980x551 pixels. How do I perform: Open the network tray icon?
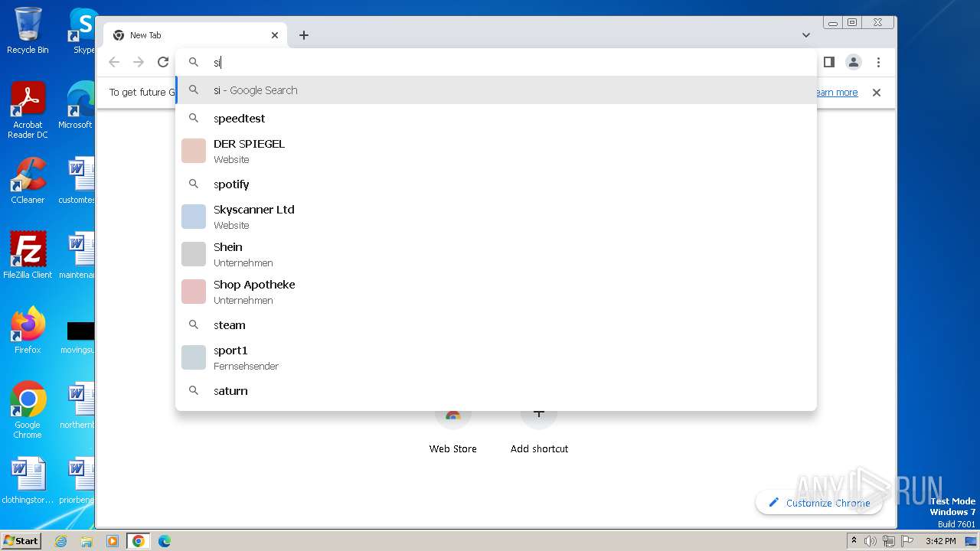pyautogui.click(x=889, y=541)
